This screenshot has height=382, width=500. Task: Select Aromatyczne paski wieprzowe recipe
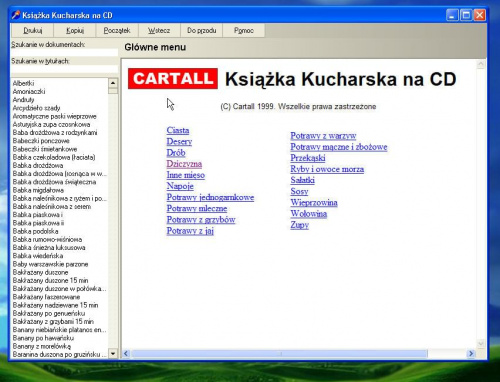(x=55, y=116)
